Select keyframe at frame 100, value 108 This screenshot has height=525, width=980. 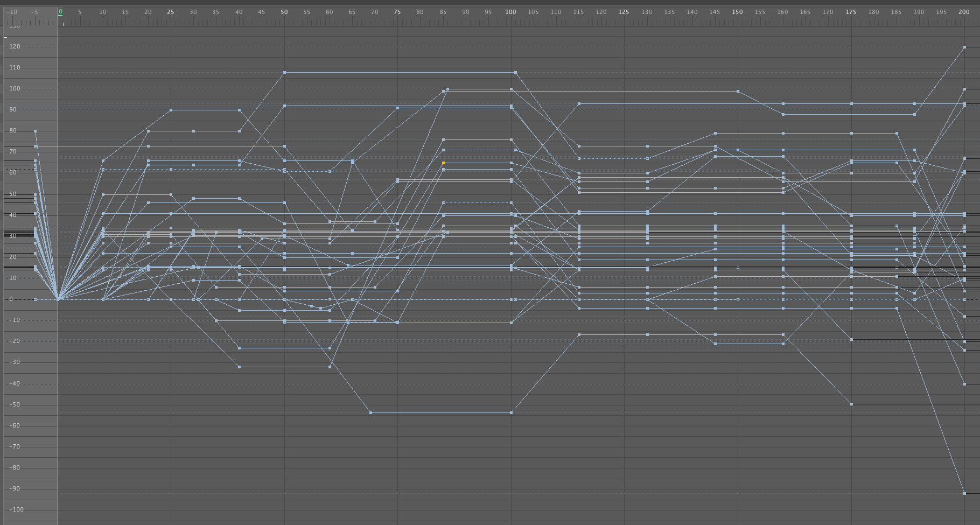pos(516,72)
